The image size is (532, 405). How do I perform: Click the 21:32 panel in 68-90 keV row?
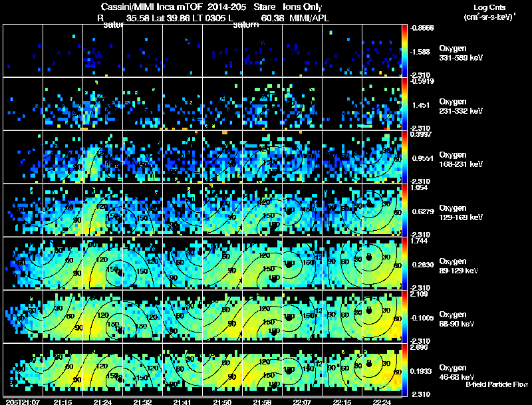(142, 317)
